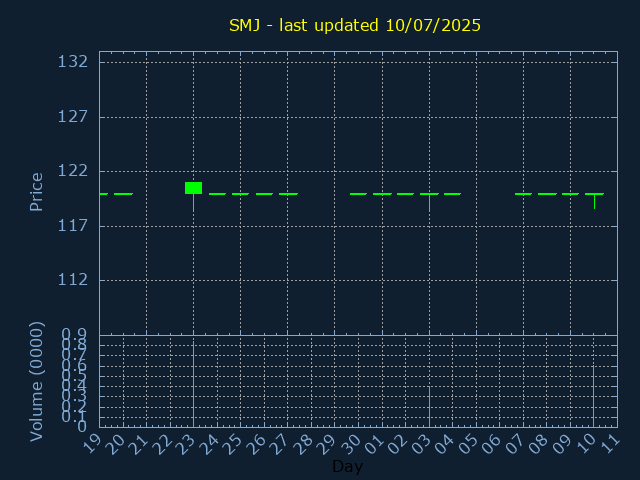Select day label 03 on x-axis
This screenshot has width=640, height=480.
[423, 443]
